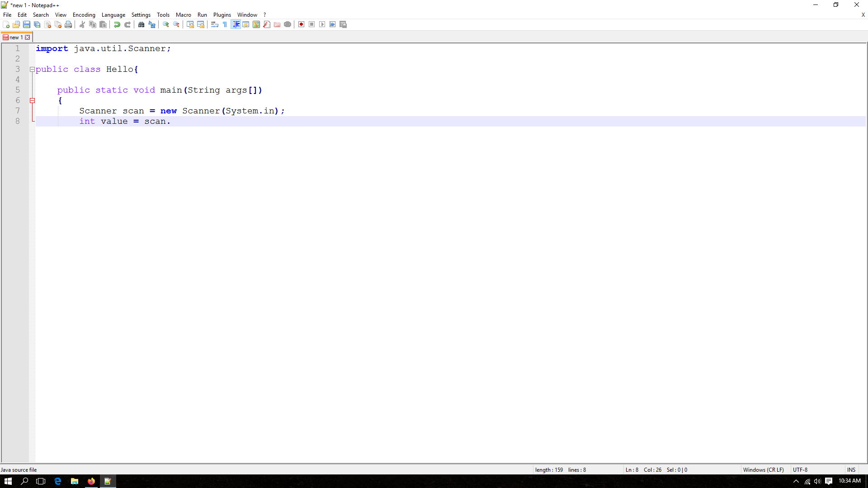Toggle word wrap in the toolbar
Screen dimensions: 868x488
coord(215,24)
